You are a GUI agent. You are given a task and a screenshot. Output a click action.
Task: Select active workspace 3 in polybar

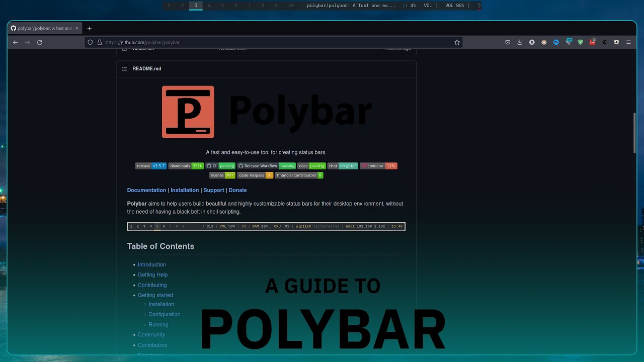(x=196, y=6)
